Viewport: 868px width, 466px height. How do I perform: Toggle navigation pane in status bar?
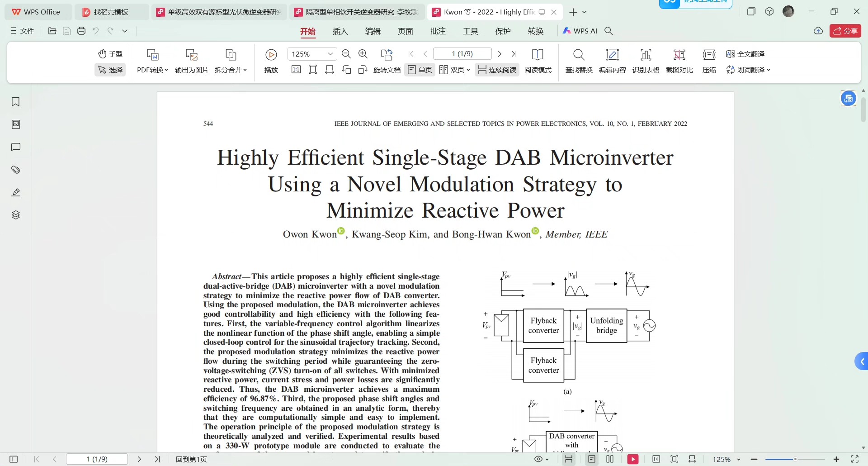14,459
